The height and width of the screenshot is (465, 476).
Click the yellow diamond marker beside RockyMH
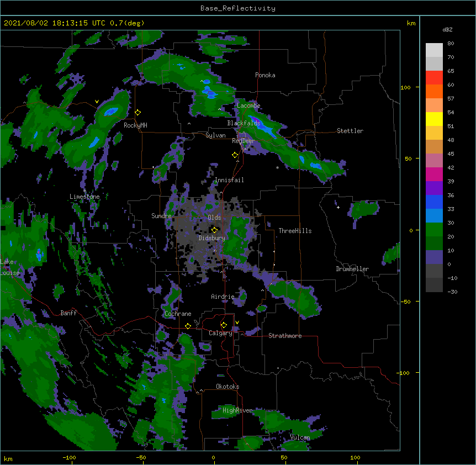click(138, 113)
